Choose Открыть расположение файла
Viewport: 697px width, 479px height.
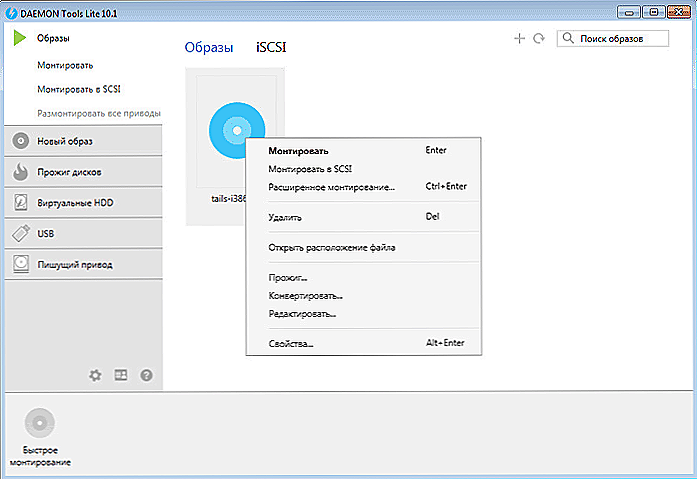click(364, 247)
